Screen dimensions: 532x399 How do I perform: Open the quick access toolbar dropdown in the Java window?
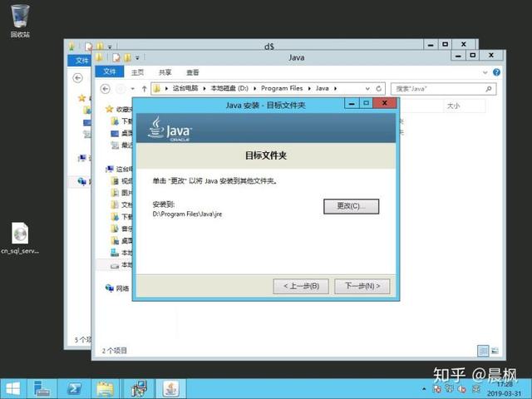pos(137,57)
